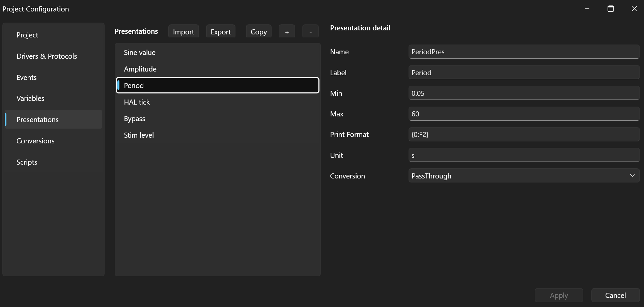Screen dimensions: 644x307
Task: Select the Amplitude presentation
Action: 218,69
